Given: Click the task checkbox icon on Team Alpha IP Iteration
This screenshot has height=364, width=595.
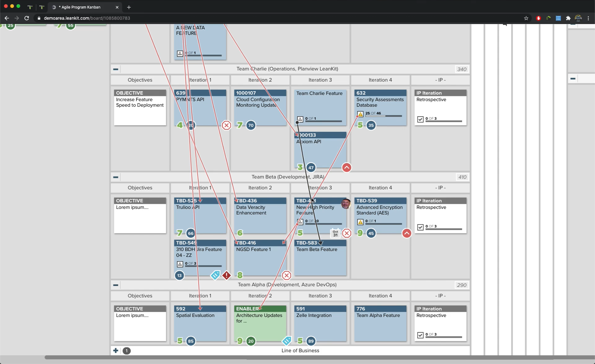Looking at the screenshot, I should point(420,335).
